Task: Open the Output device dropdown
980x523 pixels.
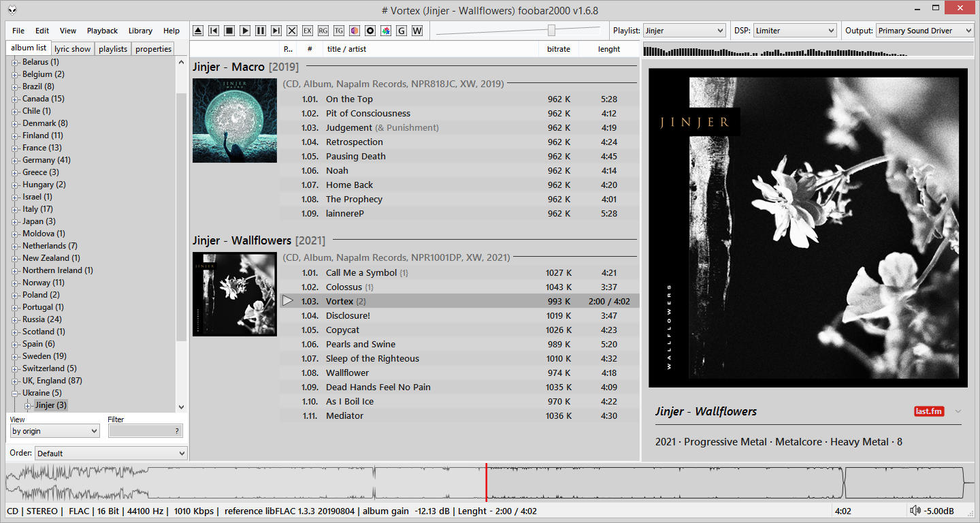Action: 925,31
